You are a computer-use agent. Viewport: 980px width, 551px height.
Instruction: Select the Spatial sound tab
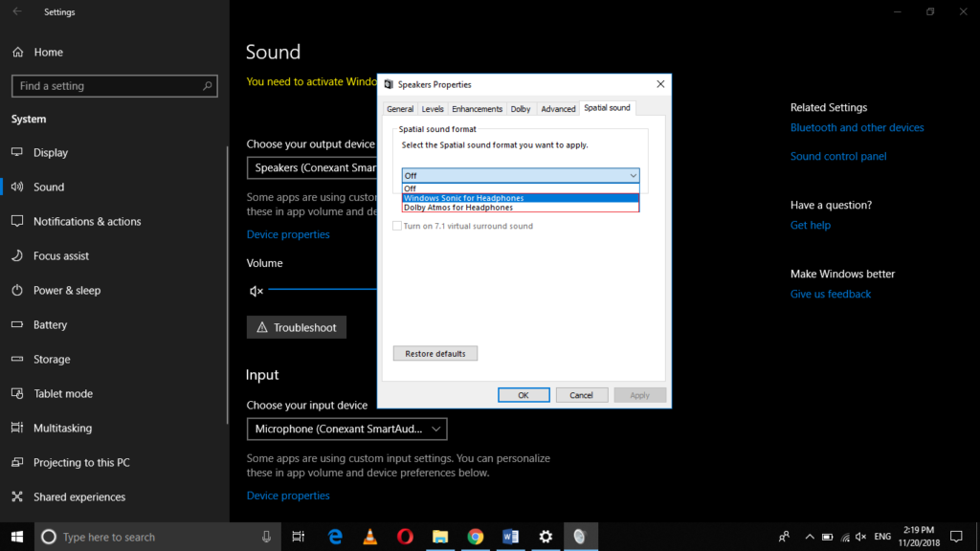click(x=607, y=108)
